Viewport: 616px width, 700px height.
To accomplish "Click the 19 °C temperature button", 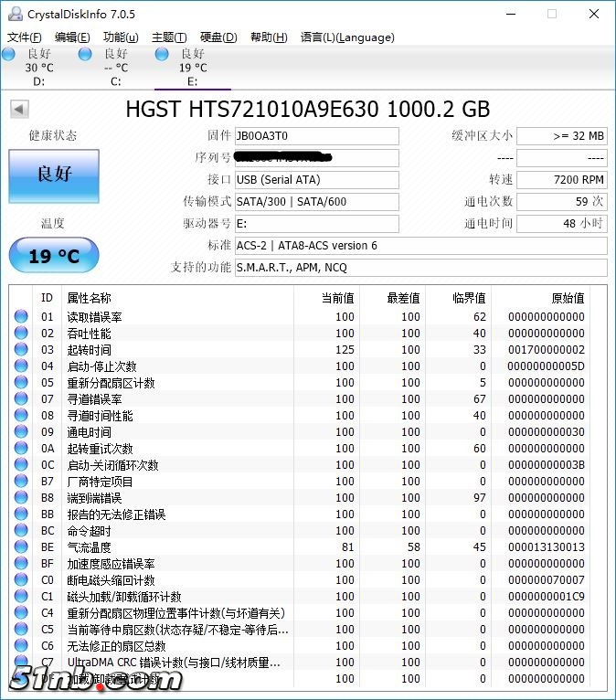I will coord(54,255).
